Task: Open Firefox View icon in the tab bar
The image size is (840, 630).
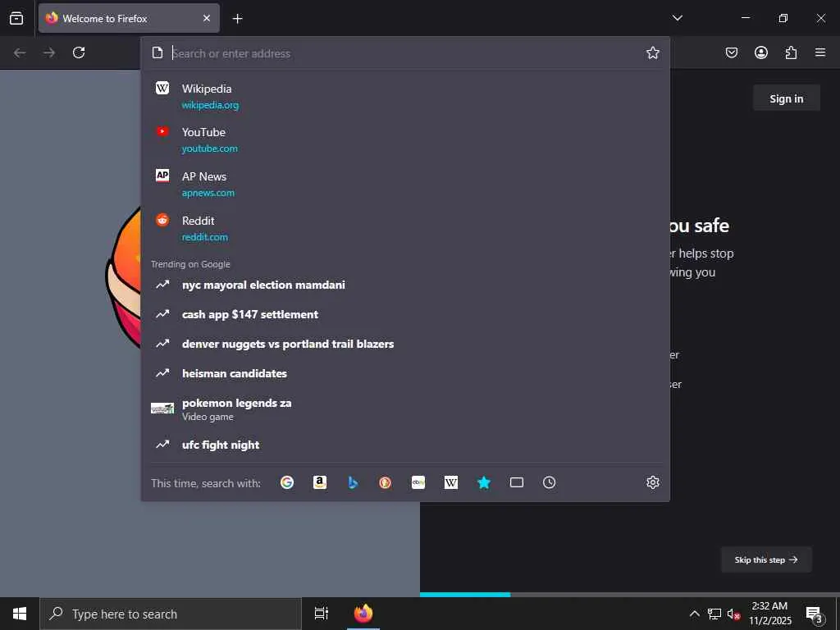Action: tap(16, 18)
